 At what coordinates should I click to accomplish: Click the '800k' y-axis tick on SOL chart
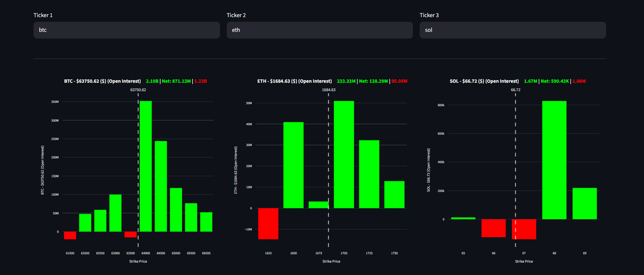coord(441,105)
